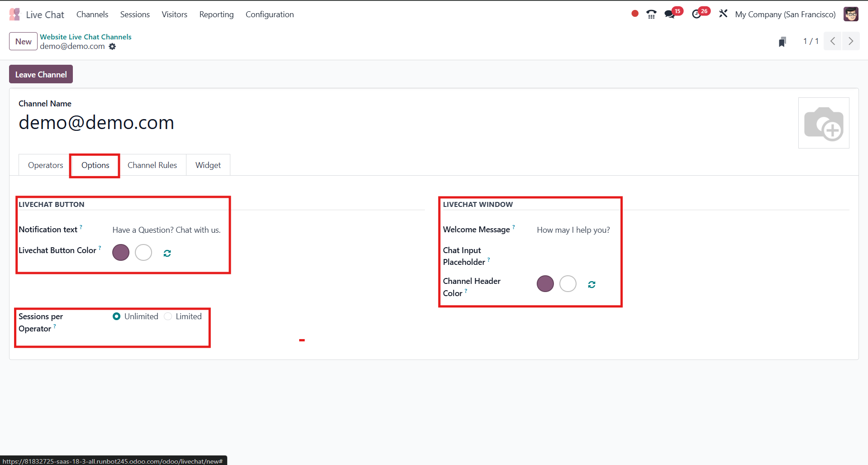
Task: Select Unlimited sessions per operator
Action: (116, 316)
